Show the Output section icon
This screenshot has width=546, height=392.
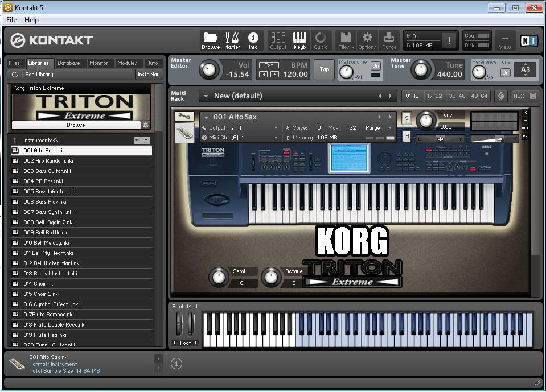coord(278,37)
